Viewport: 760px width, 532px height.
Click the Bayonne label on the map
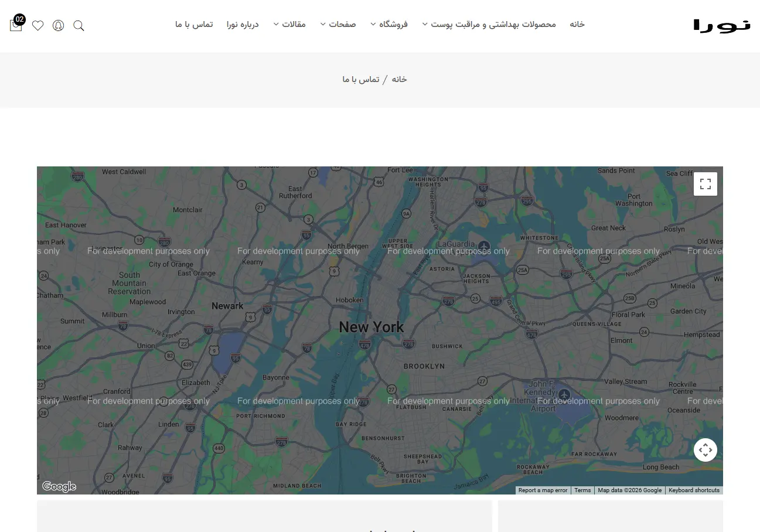coord(275,378)
